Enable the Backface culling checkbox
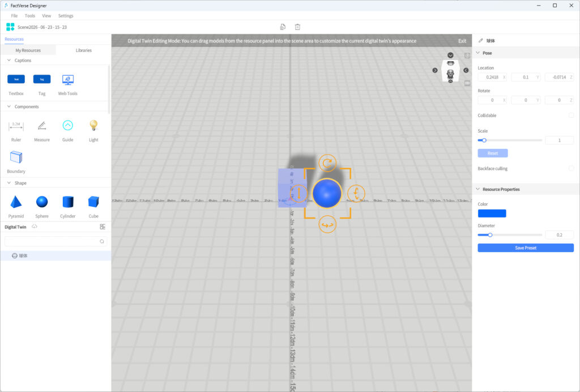This screenshot has height=392, width=580. pos(571,168)
